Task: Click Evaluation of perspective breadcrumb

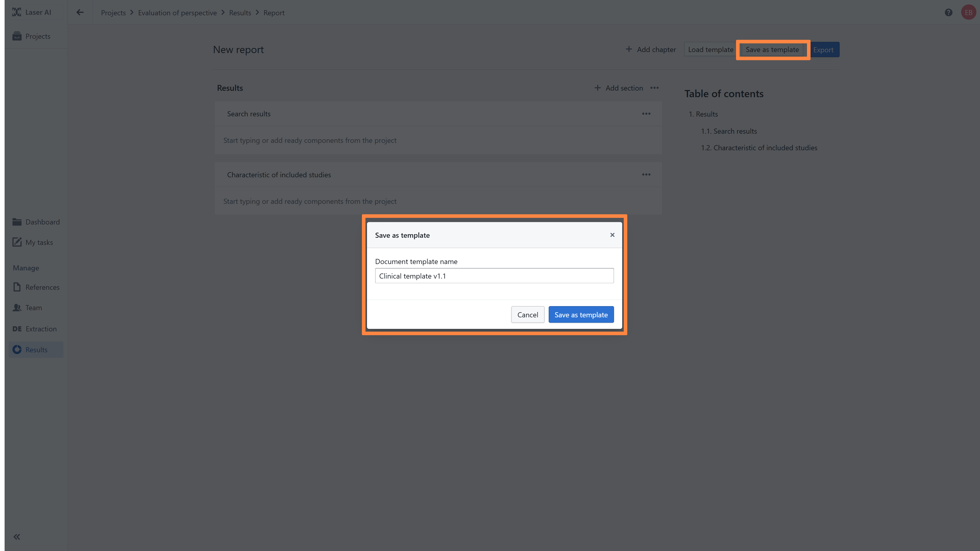Action: (177, 12)
